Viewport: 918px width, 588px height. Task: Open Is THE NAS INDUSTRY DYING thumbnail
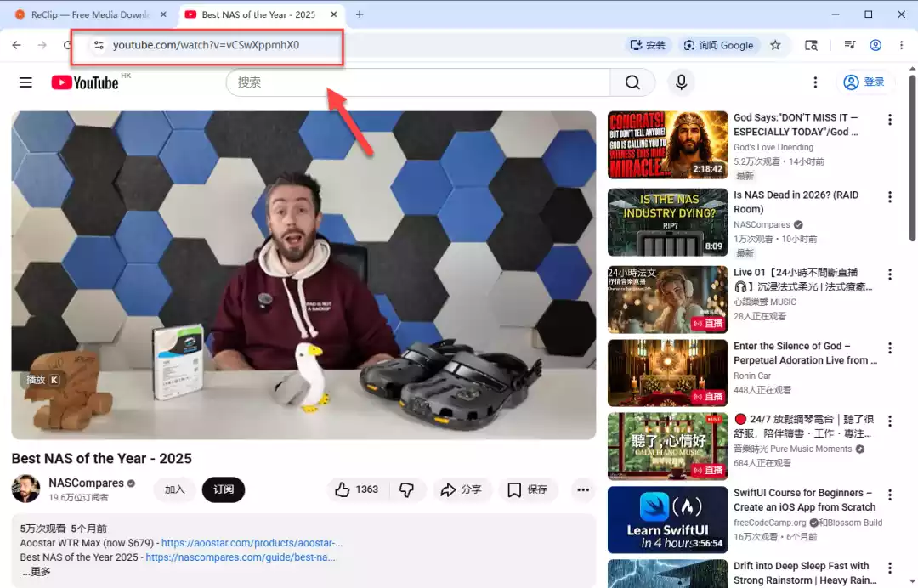click(x=667, y=223)
